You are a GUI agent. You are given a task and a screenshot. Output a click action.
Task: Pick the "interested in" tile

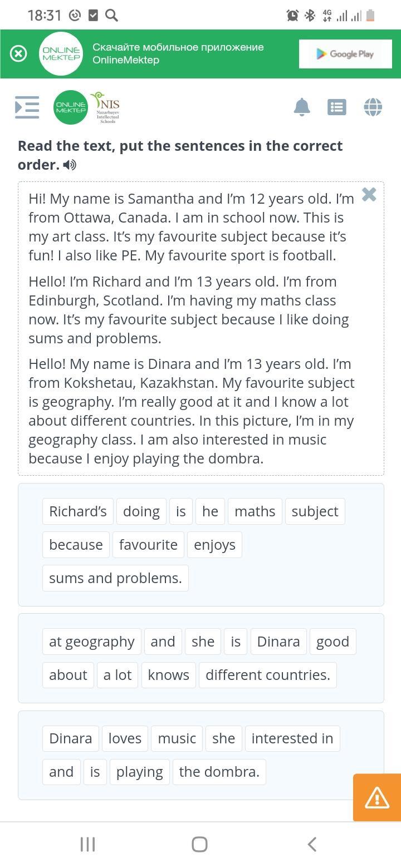[x=292, y=738]
